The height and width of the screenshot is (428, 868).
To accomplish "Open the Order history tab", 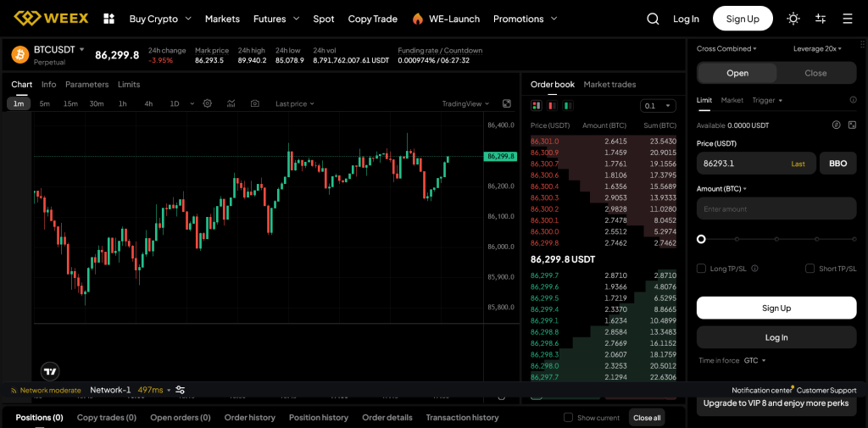I will [x=250, y=418].
